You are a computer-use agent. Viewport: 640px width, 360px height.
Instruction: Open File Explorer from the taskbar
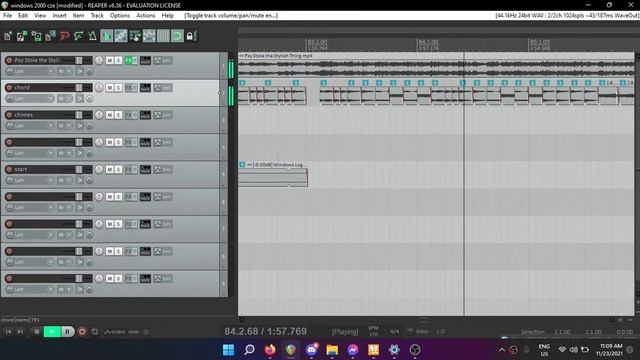[332, 350]
